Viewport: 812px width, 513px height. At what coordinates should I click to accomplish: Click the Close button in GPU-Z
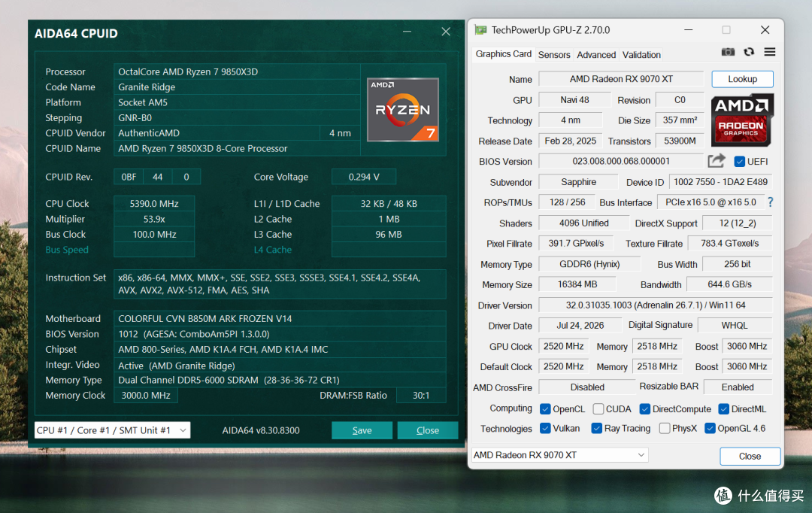tap(750, 456)
